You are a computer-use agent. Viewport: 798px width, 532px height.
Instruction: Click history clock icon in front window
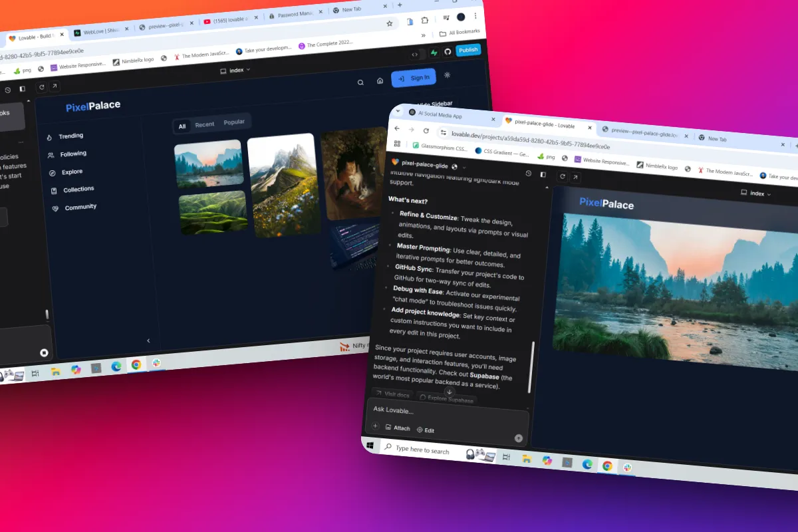click(529, 173)
